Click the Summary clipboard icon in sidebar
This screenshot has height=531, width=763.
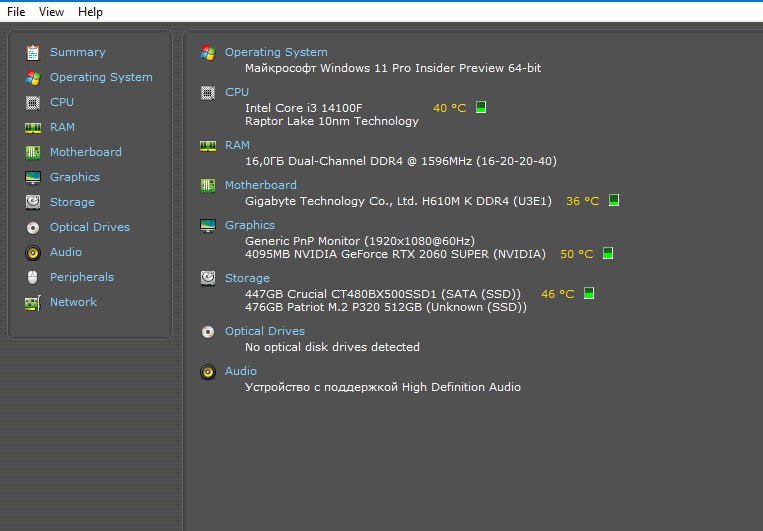click(x=33, y=53)
